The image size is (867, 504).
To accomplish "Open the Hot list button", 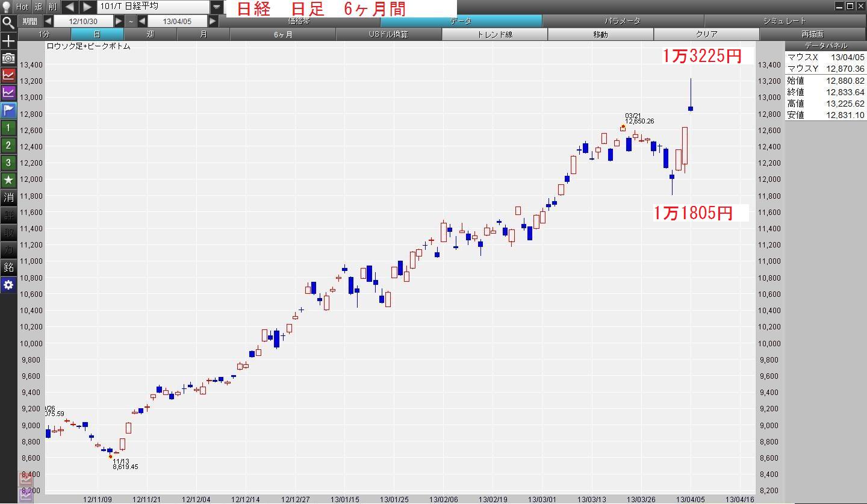I will coord(22,7).
